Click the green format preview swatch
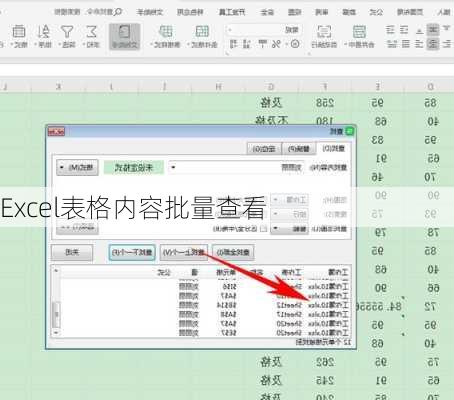Screen dimensions: 454x400 point(134,167)
